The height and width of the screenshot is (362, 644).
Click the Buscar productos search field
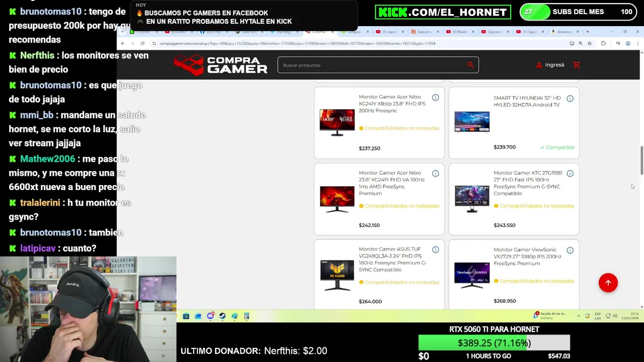click(378, 65)
